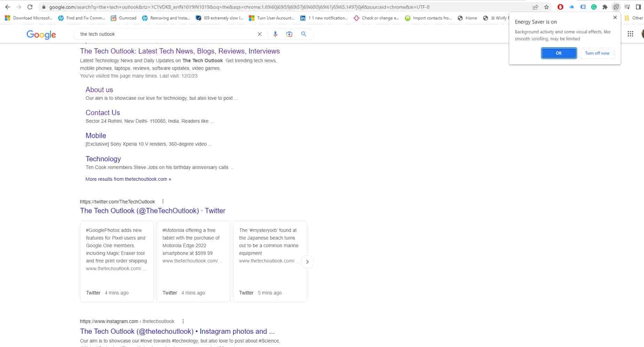The height and width of the screenshot is (347, 644).
Task: Reload the current page
Action: [x=30, y=7]
